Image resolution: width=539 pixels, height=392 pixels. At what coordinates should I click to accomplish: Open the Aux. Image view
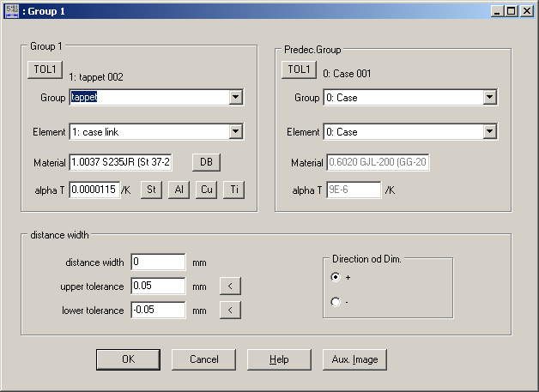pyautogui.click(x=354, y=359)
